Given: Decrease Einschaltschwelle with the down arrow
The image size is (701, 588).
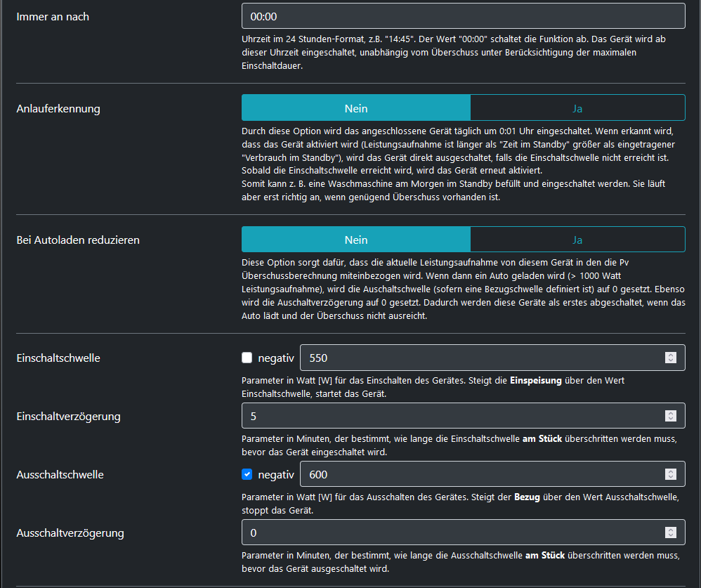Looking at the screenshot, I should tap(671, 361).
